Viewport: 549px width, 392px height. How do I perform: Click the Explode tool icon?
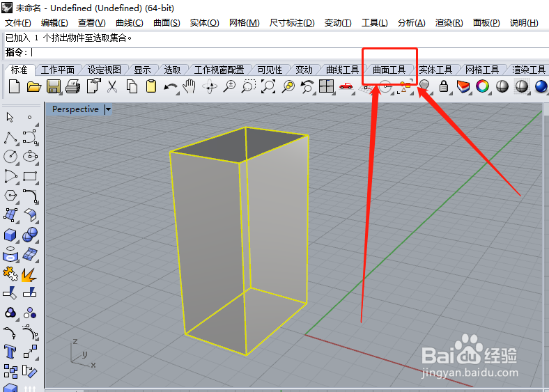pyautogui.click(x=29, y=275)
